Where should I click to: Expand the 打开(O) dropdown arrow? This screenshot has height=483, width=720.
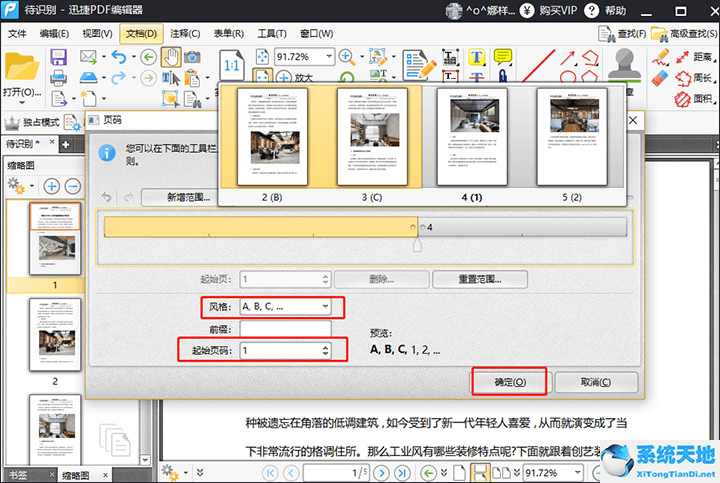tap(22, 103)
